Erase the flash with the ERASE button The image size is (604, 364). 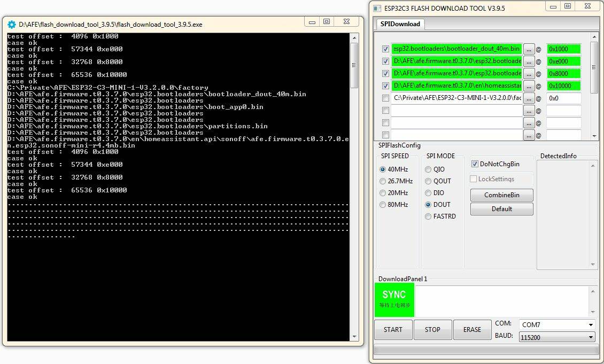point(473,330)
